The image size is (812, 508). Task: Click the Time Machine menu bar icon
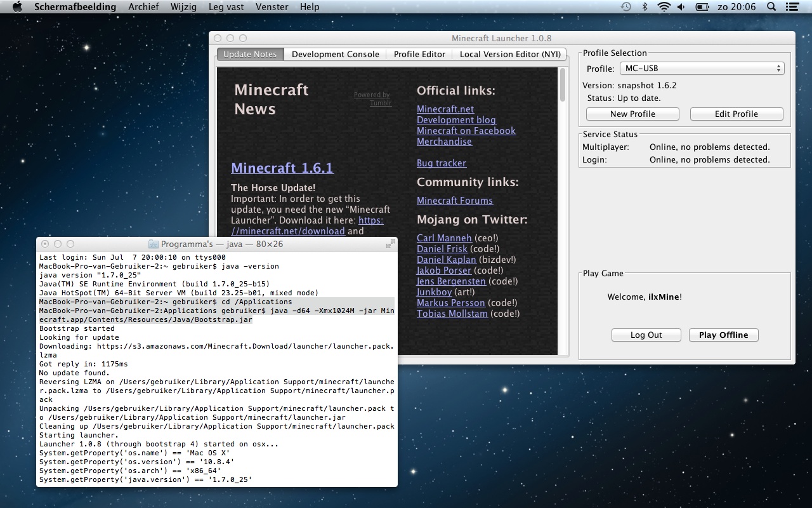(x=625, y=7)
